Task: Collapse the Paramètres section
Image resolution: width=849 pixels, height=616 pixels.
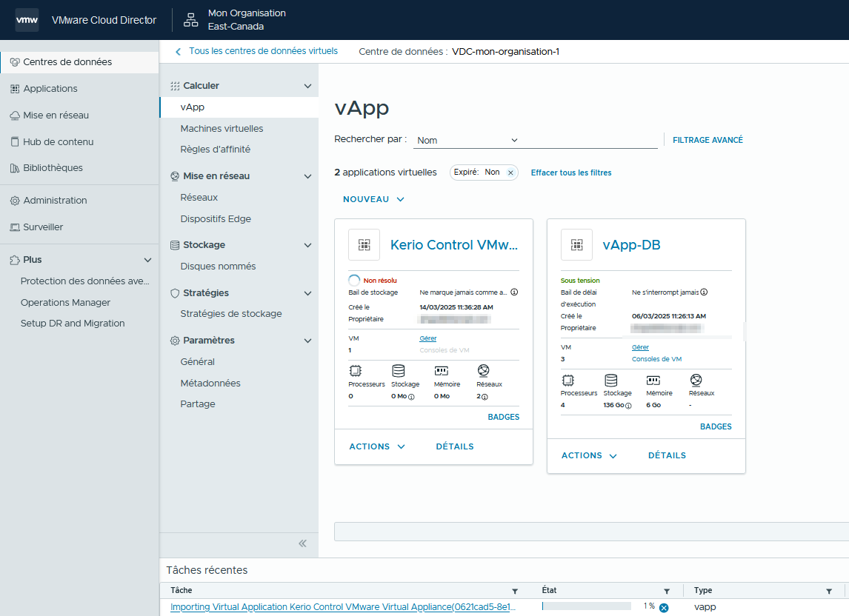Action: [307, 341]
